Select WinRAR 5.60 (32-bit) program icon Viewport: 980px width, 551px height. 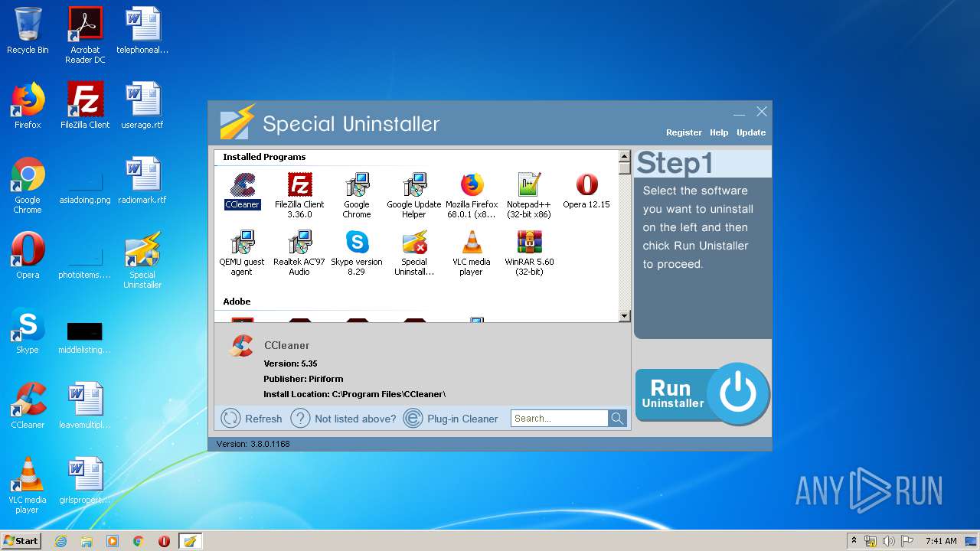[529, 253]
